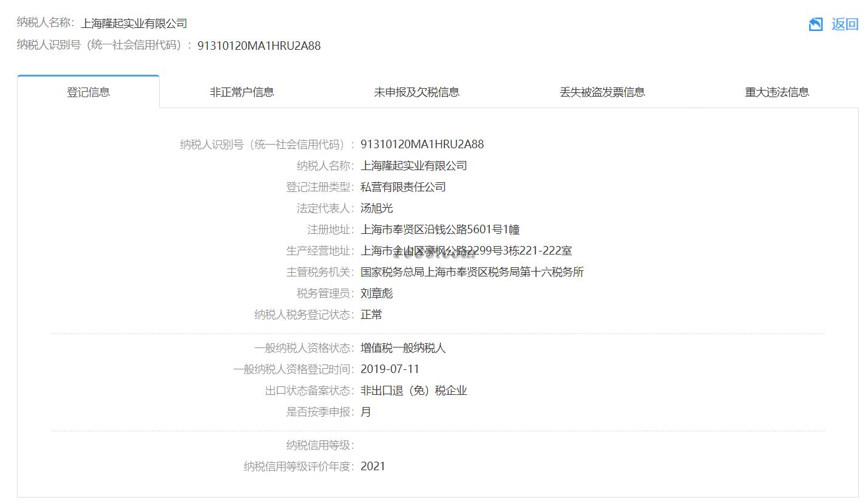Click credit rating year 2021
This screenshot has width=868, height=503.
coord(373,467)
